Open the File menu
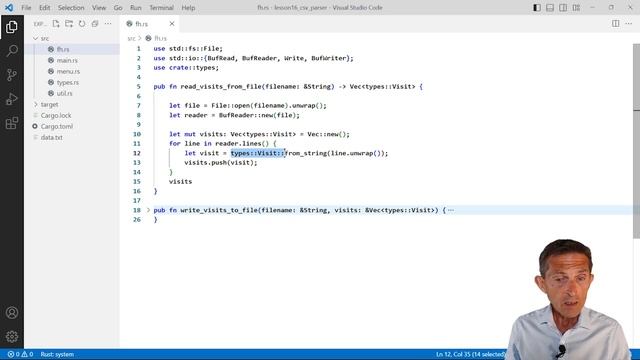640x360 pixels. (26, 8)
